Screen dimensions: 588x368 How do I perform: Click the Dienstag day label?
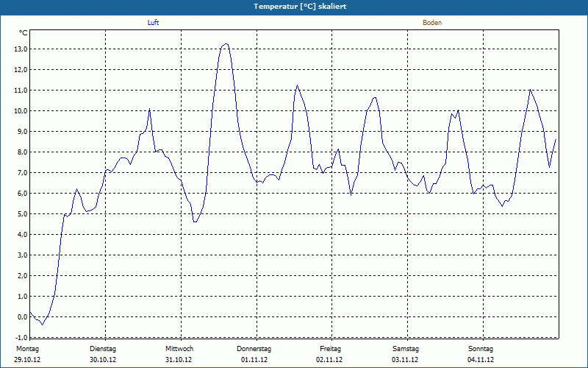click(103, 349)
